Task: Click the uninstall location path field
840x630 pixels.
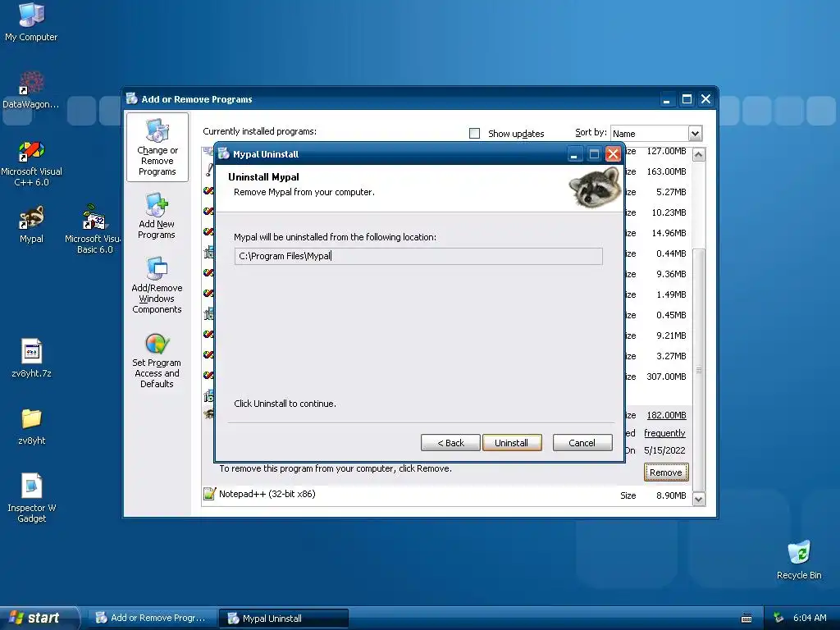Action: coord(418,256)
